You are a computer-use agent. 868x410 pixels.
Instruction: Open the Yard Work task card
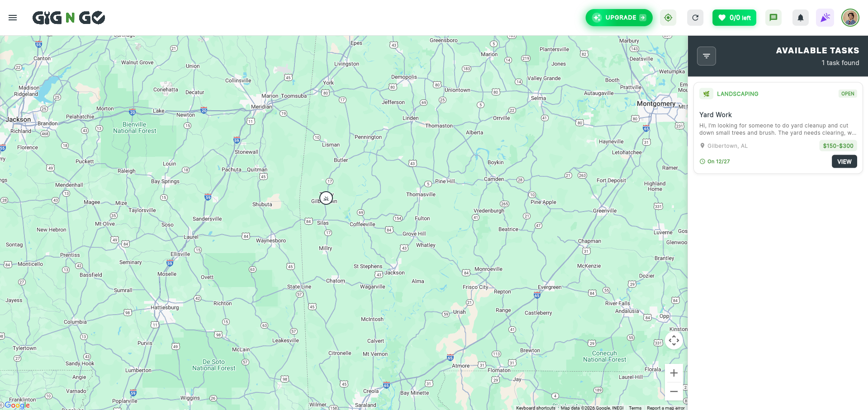point(778,128)
